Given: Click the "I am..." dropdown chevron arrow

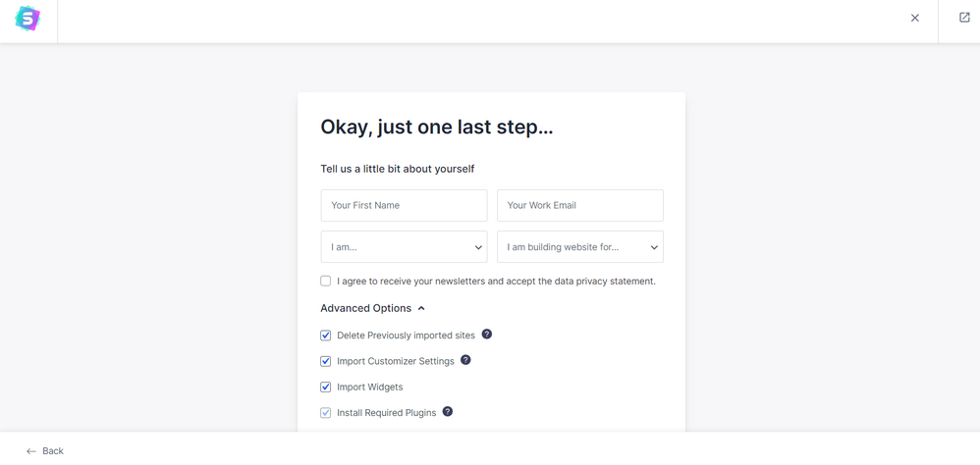Looking at the screenshot, I should click(478, 247).
